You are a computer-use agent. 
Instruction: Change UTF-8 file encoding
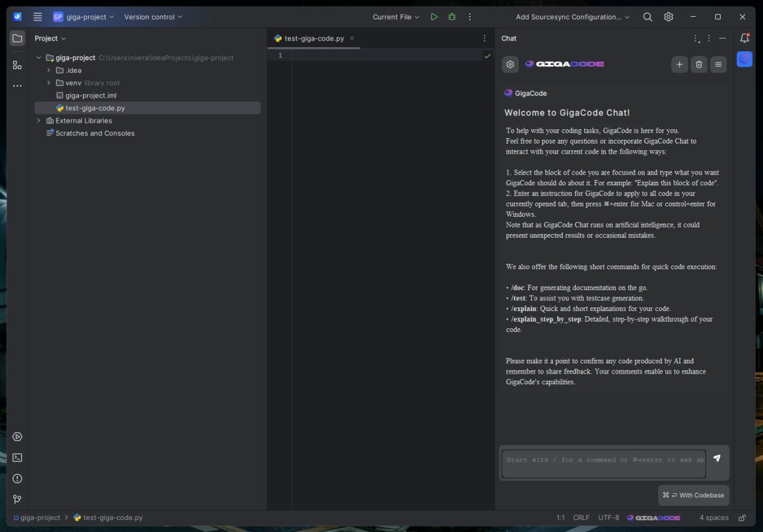[x=609, y=518]
